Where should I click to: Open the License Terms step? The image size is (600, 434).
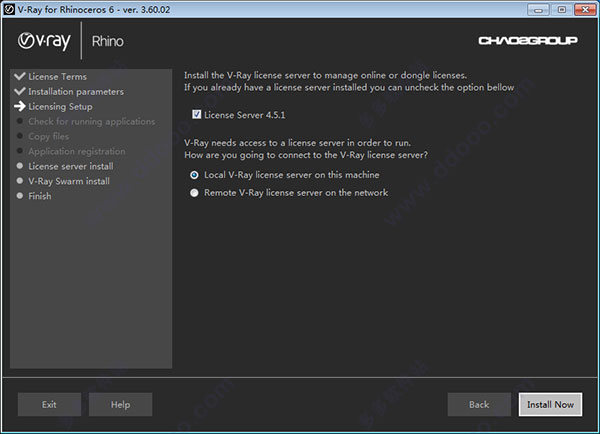[57, 77]
